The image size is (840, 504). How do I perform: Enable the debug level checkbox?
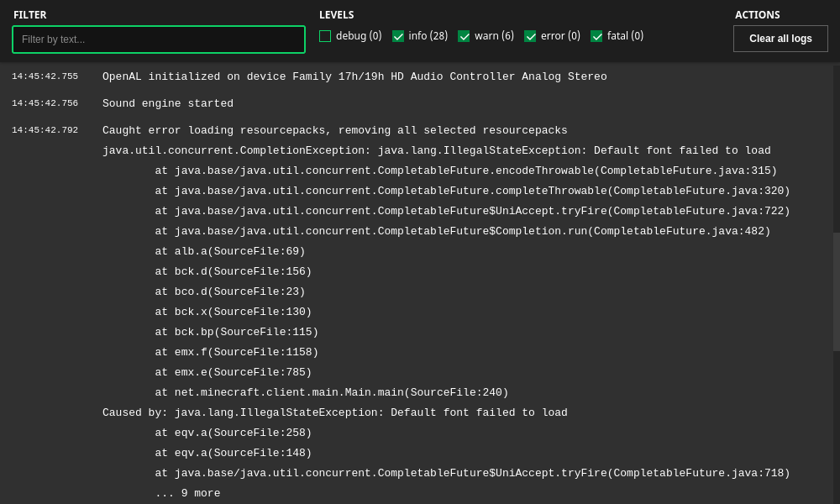[x=324, y=36]
